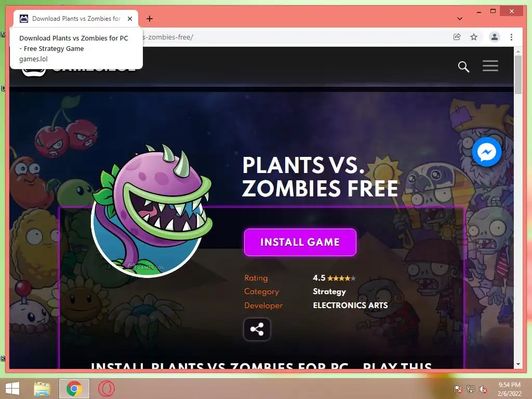Bookmark this page with the star icon
The width and height of the screenshot is (532, 399).
tap(474, 37)
